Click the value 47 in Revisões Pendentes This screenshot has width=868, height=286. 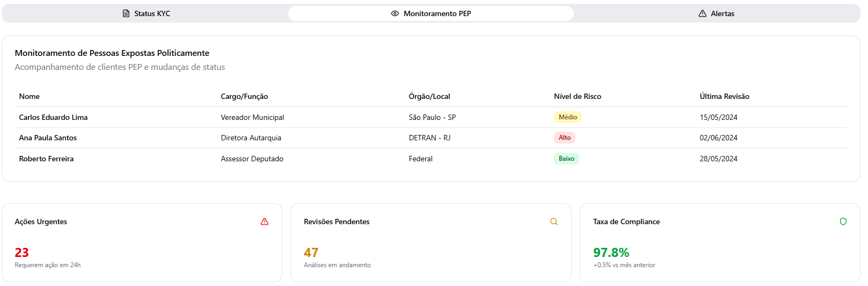(x=311, y=253)
